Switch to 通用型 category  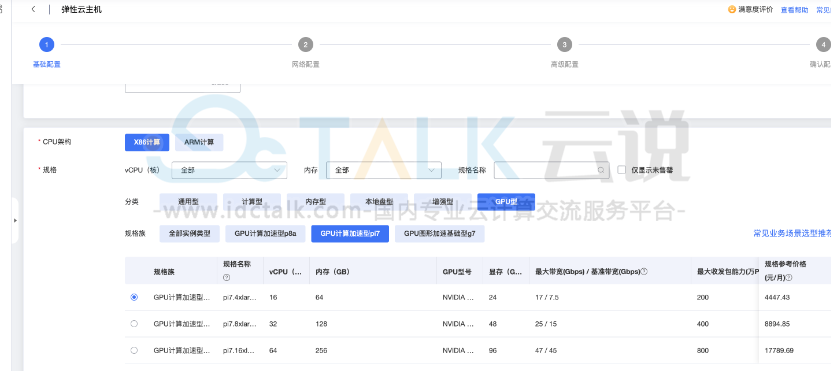click(x=188, y=202)
